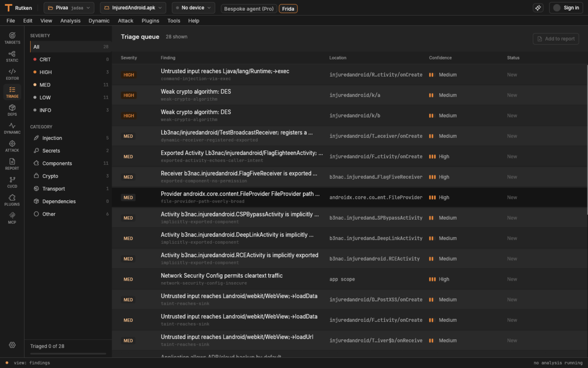Select the WebView loadUrl finding row
The image size is (588, 368).
[x=349, y=341]
